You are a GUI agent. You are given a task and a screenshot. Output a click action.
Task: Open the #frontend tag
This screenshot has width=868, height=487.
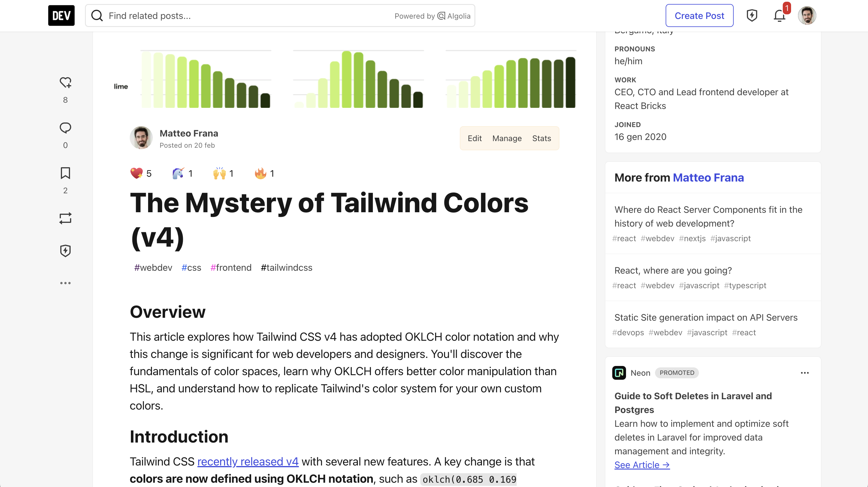(x=231, y=267)
